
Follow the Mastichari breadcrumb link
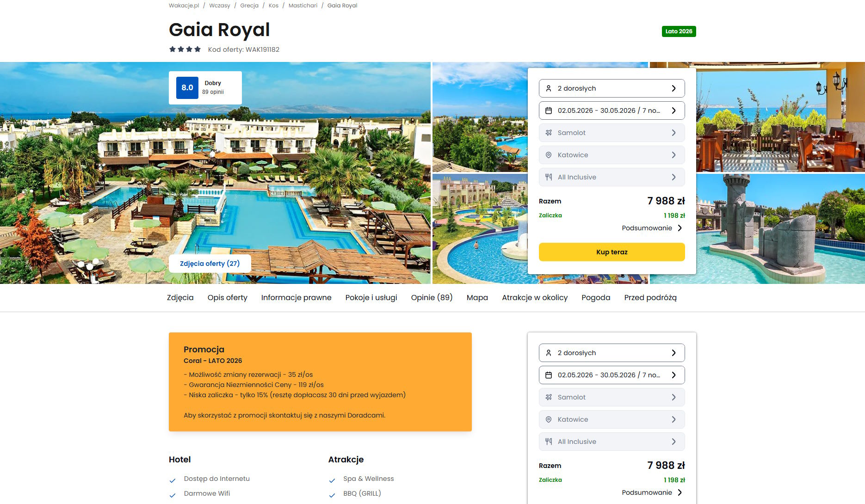coord(303,6)
